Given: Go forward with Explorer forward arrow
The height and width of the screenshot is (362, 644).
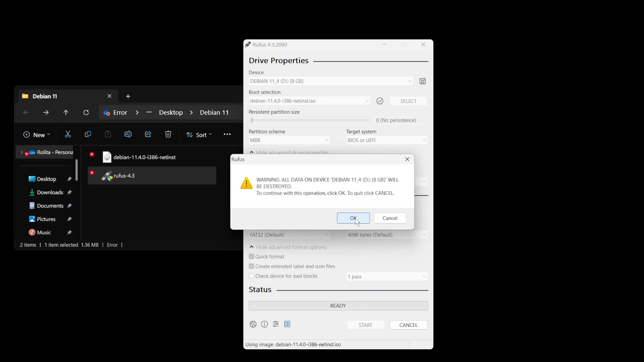Looking at the screenshot, I should tap(46, 113).
